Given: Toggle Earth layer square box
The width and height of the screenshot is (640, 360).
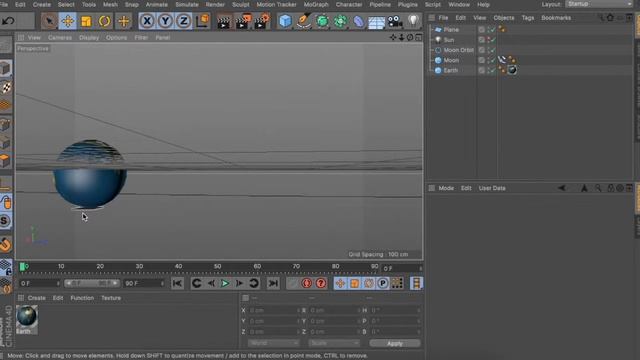Looking at the screenshot, I should [x=482, y=71].
